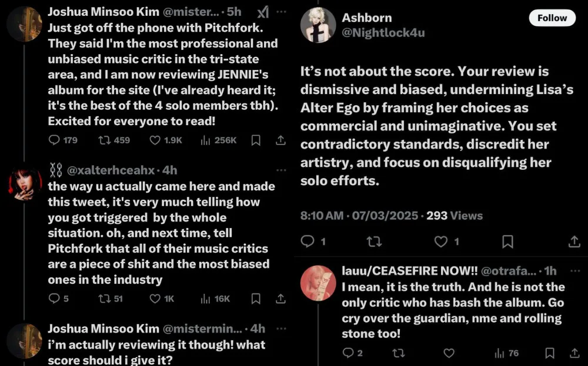Open more options on lauu/CEASEFIRE NOW reply
588x366 pixels.
574,271
